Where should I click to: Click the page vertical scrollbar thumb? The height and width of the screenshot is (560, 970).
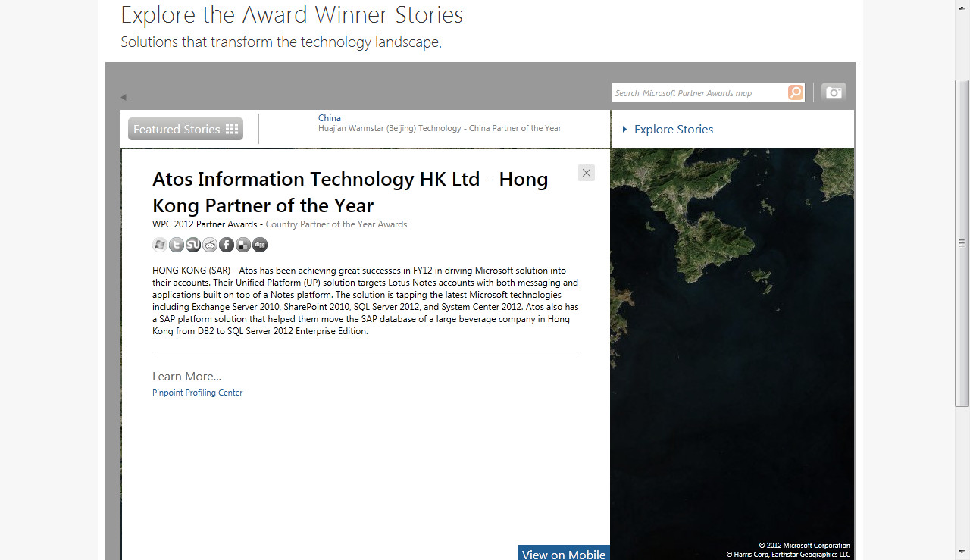(x=962, y=242)
